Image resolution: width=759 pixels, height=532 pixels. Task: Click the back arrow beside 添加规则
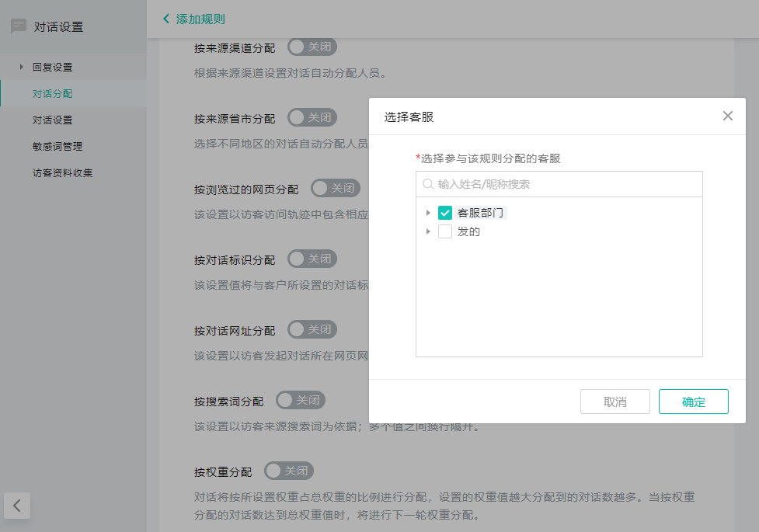(x=166, y=19)
